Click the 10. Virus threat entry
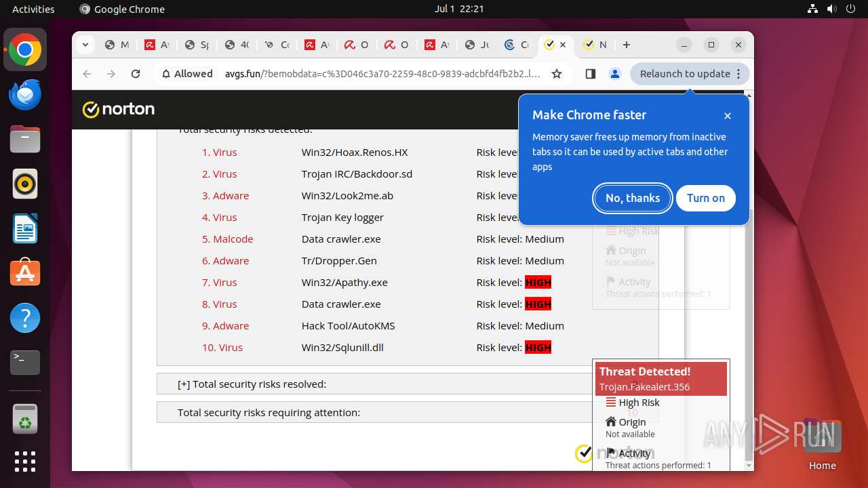Viewport: 868px width, 488px height. tap(222, 347)
